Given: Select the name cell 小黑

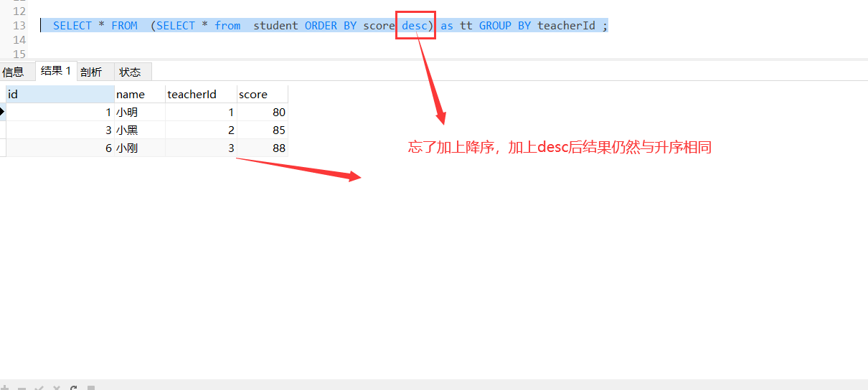Looking at the screenshot, I should [x=140, y=130].
